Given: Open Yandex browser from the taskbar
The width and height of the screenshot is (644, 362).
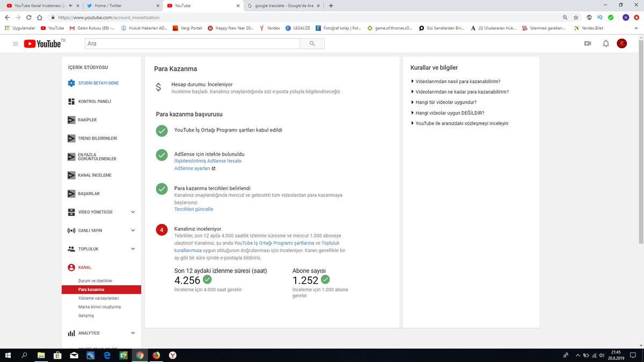Looking at the screenshot, I should coord(173,355).
